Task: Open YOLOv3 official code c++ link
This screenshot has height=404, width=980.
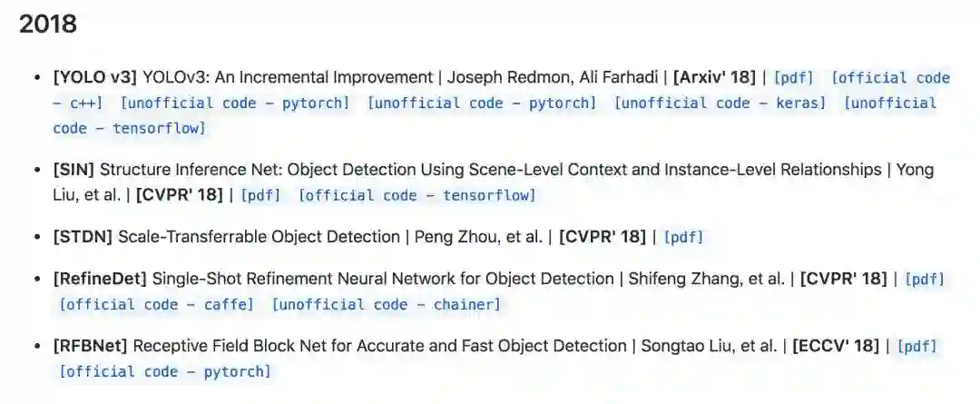Action: [890, 78]
